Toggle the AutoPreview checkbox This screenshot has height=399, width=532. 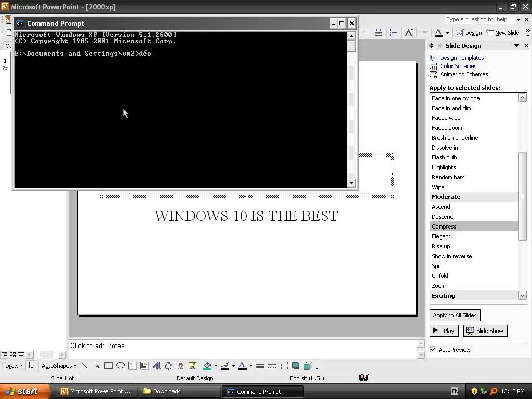(x=433, y=349)
